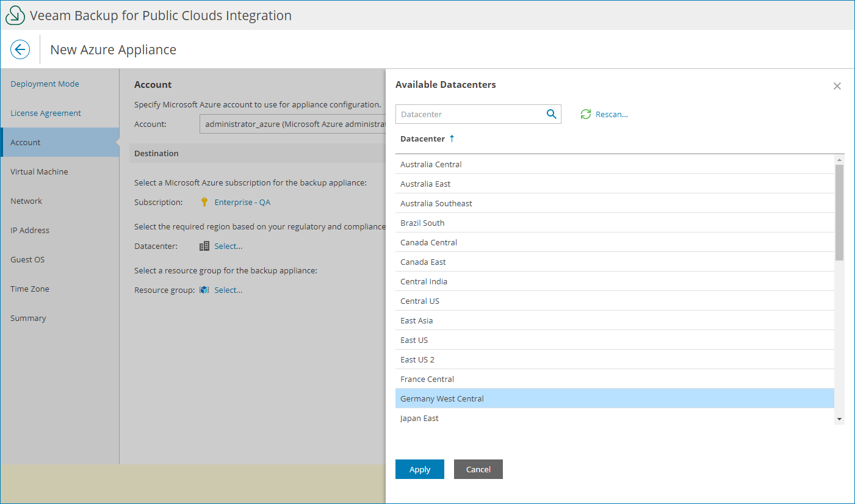The width and height of the screenshot is (855, 504).
Task: Cancel the datacenter selection
Action: click(x=478, y=469)
